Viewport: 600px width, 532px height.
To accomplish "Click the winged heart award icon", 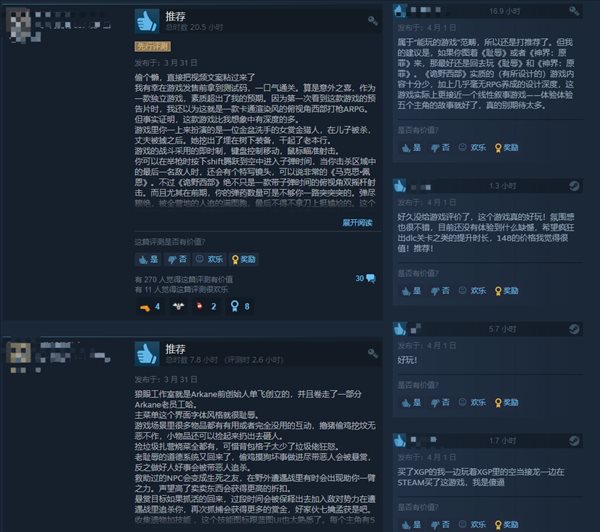I will coord(178,306).
